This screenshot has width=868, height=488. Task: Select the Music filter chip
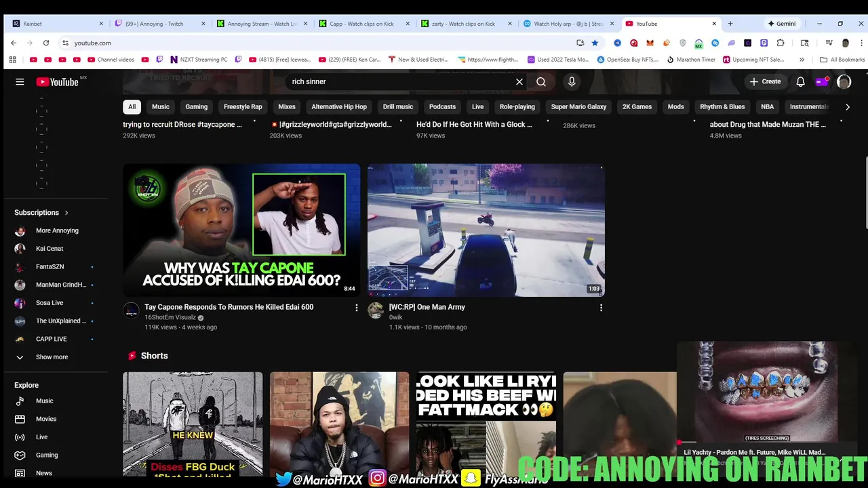pyautogui.click(x=161, y=106)
